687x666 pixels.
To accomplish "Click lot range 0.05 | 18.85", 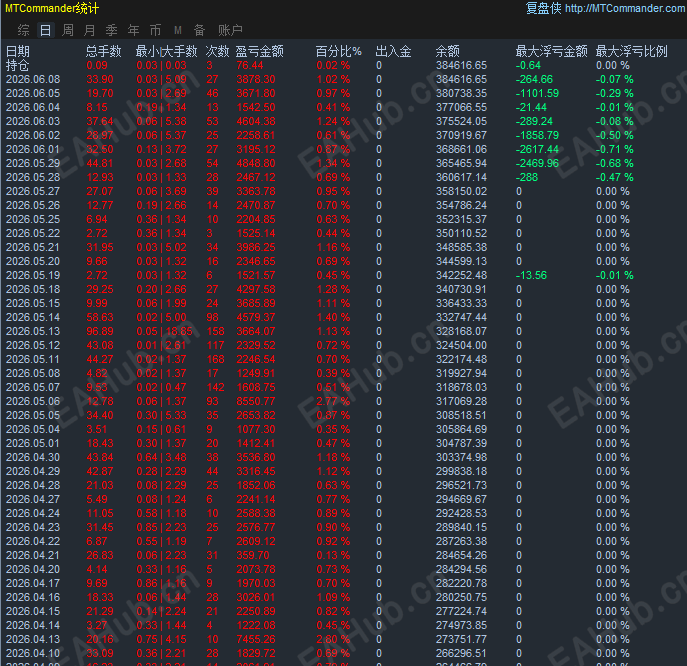I will (164, 331).
